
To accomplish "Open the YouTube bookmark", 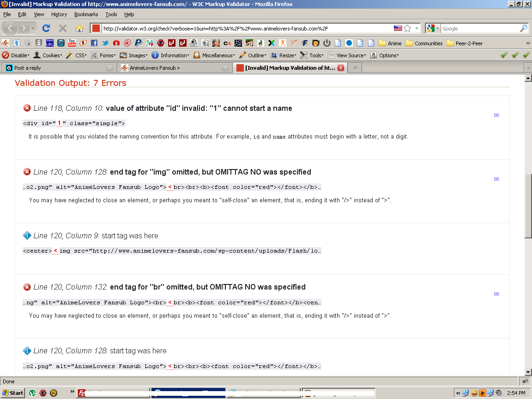I will point(72,43).
